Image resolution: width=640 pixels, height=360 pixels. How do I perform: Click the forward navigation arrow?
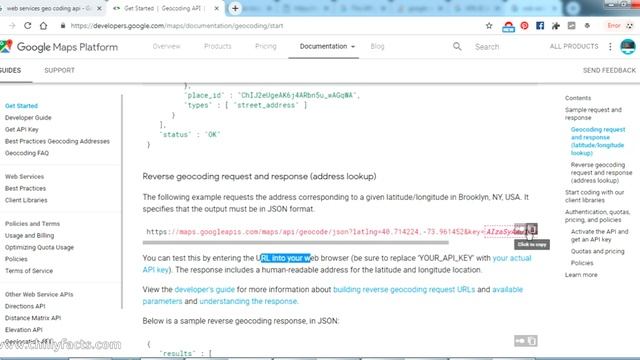point(12,26)
